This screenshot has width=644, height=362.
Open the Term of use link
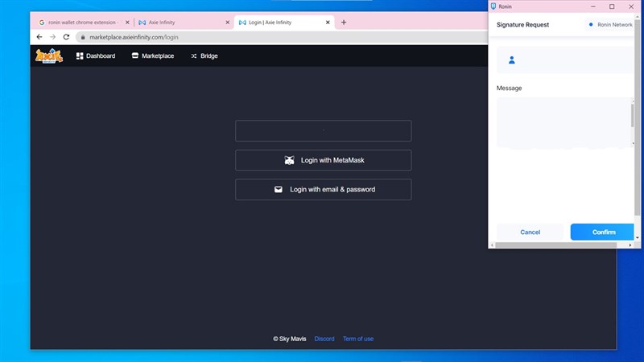(x=357, y=339)
